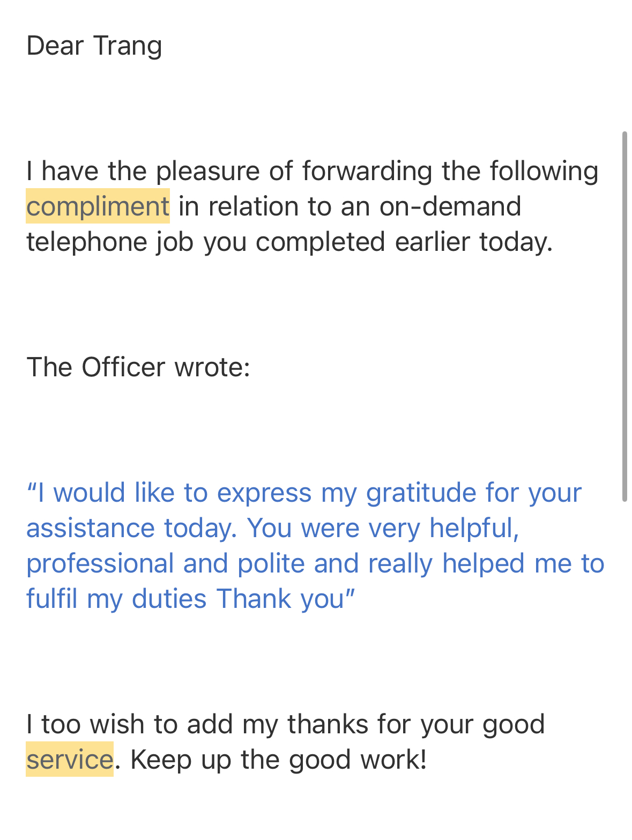Tap the highlighted word "compliment"
Image resolution: width=632 pixels, height=840 pixels.
(x=98, y=206)
